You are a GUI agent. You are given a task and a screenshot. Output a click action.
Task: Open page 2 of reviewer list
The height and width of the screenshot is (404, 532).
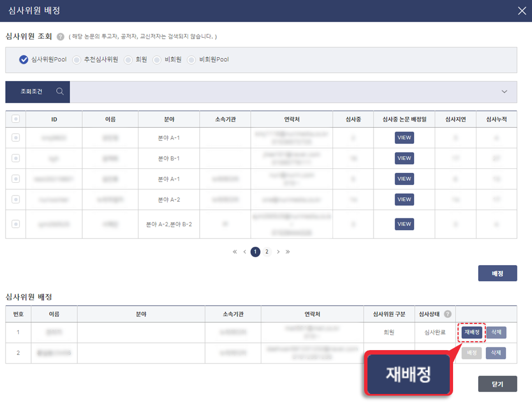point(267,252)
